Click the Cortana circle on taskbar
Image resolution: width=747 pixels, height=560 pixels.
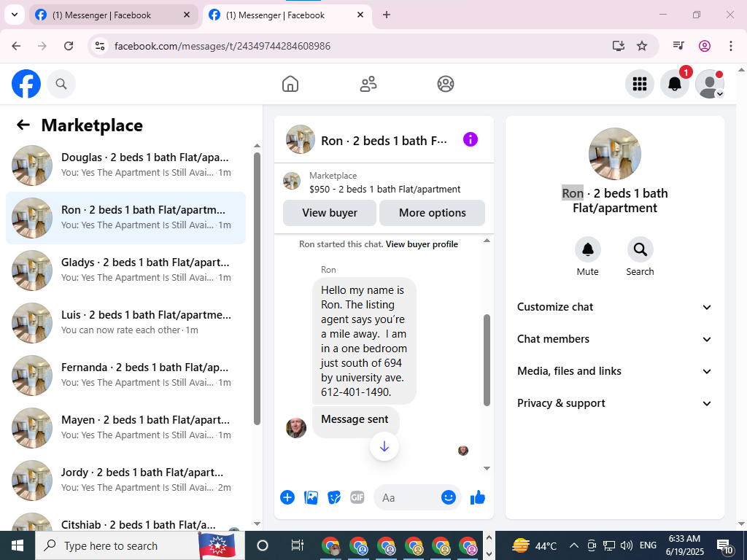point(263,545)
